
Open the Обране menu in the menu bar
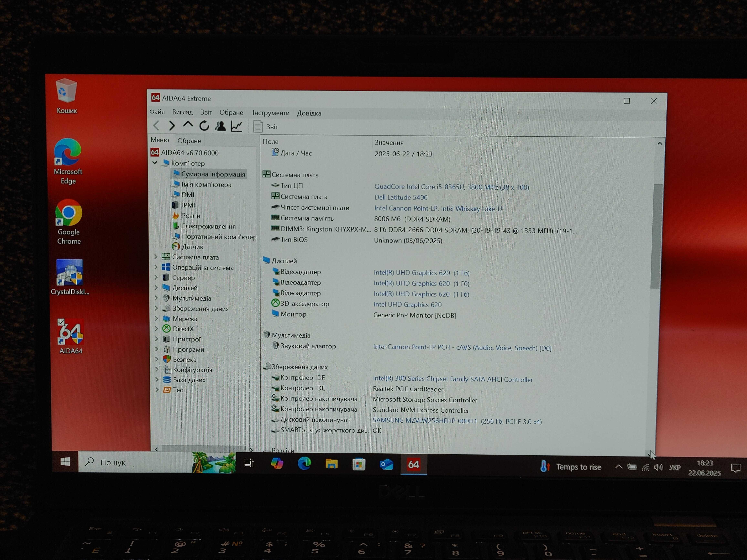click(231, 113)
